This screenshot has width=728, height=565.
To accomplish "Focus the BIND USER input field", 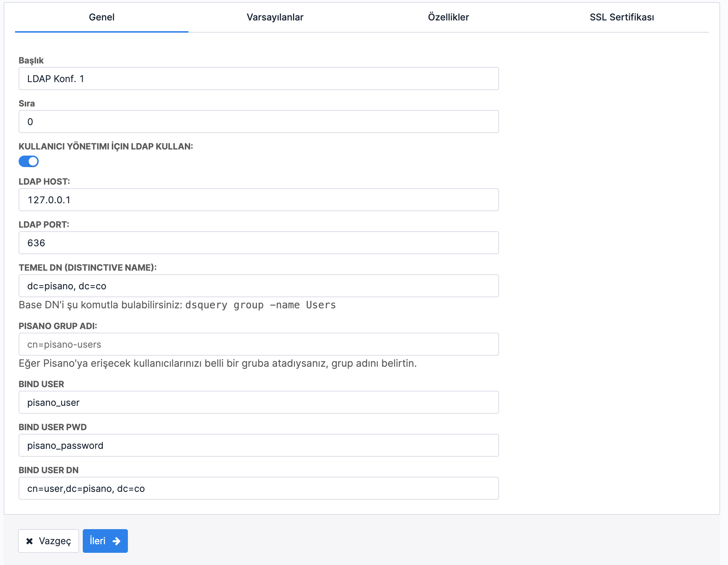I will point(258,402).
